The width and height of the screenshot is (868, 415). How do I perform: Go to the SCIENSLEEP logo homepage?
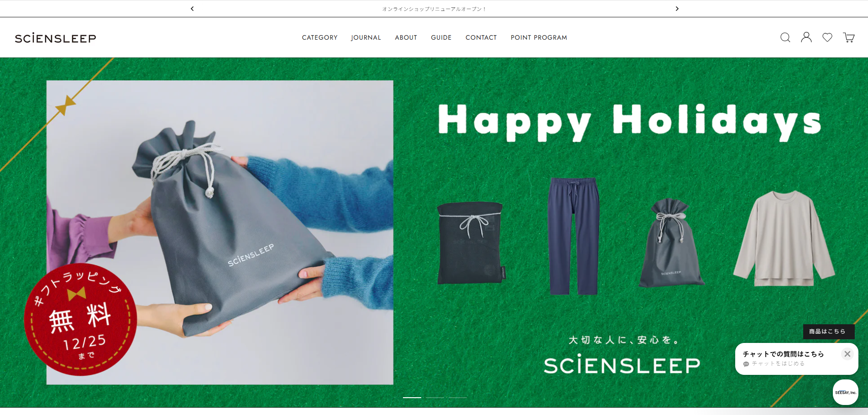click(55, 38)
